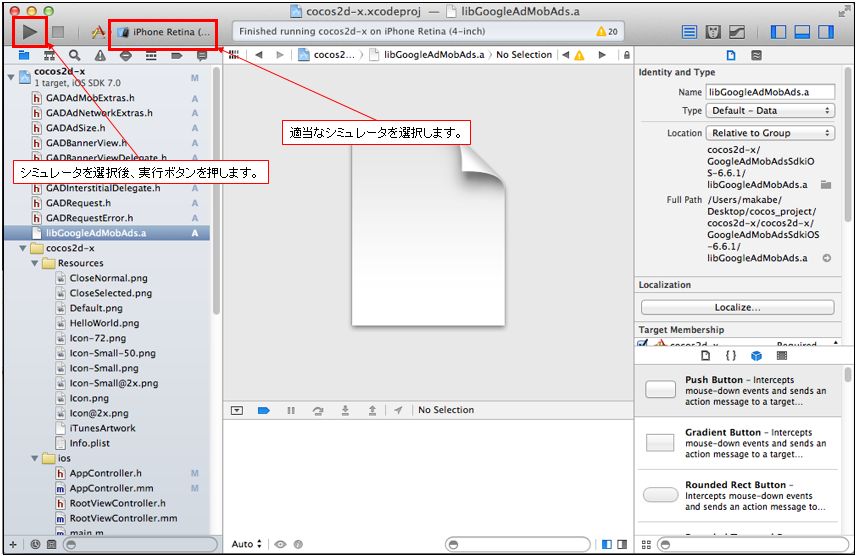The width and height of the screenshot is (858, 556).
Task: Show the Find navigator magnifier
Action: coord(74,55)
